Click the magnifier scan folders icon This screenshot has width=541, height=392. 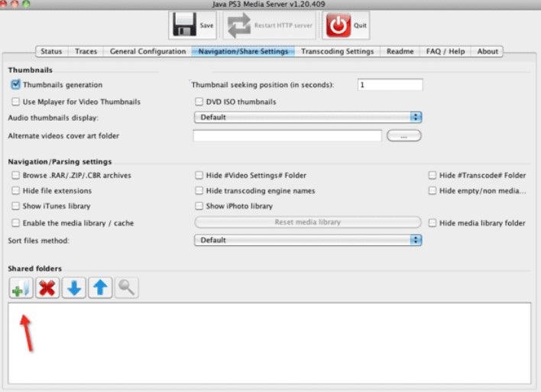coord(126,287)
